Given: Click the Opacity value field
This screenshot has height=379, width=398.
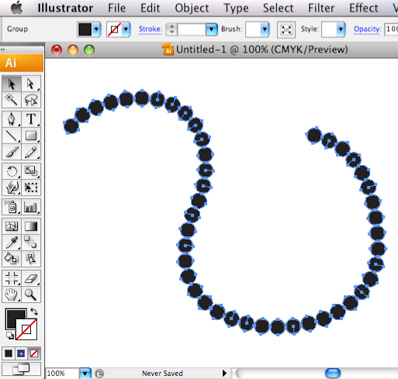Looking at the screenshot, I should pos(391,29).
